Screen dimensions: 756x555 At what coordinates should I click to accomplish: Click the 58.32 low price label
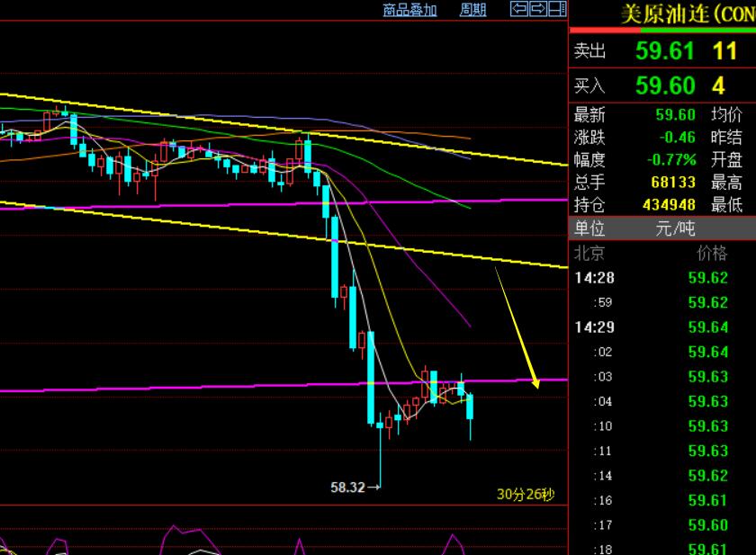click(347, 488)
